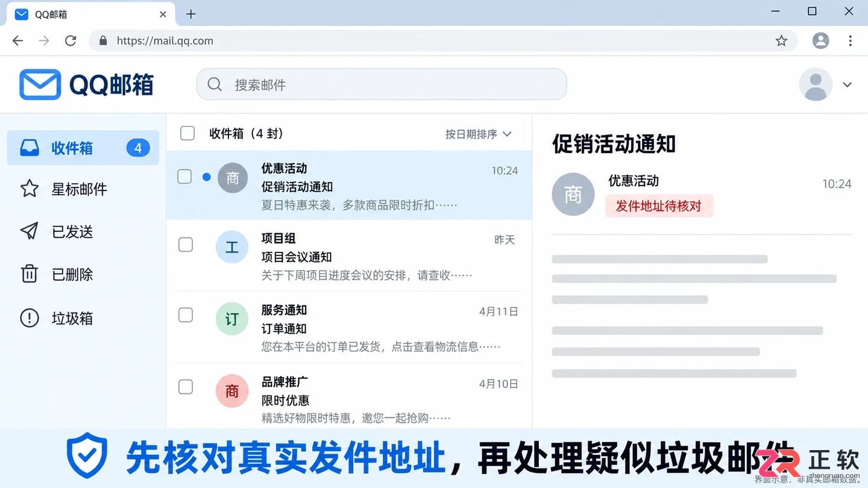The height and width of the screenshot is (488, 868).
Task: Select the 品牌推广 email checkbox
Action: (186, 387)
